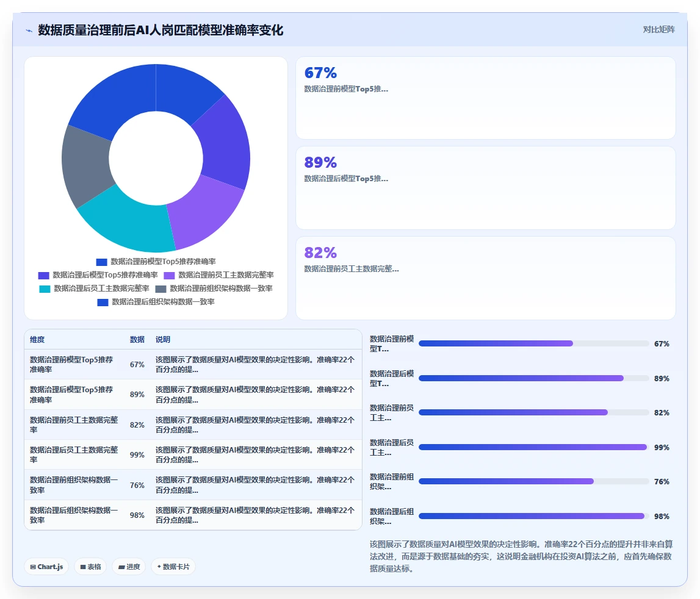Viewport: 700px width, 599px height.
Task: Click table cell 数据治理后组织架构数据一致率
Action: [74, 515]
